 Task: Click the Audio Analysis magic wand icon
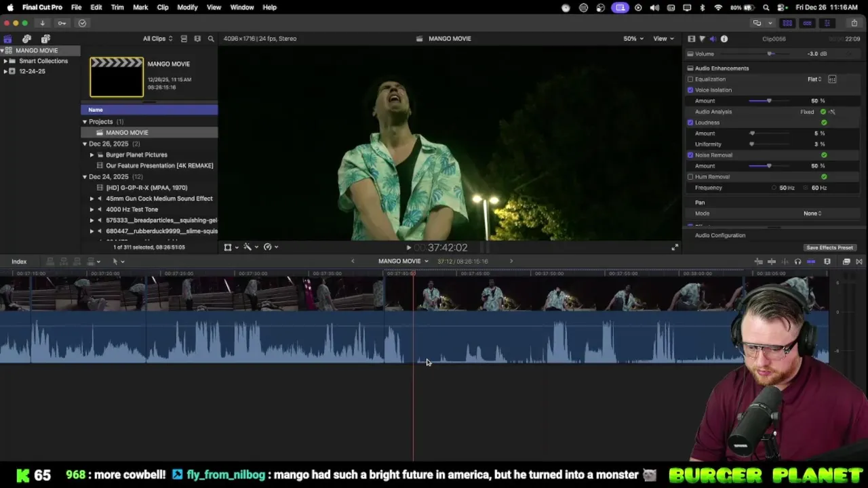click(x=832, y=112)
